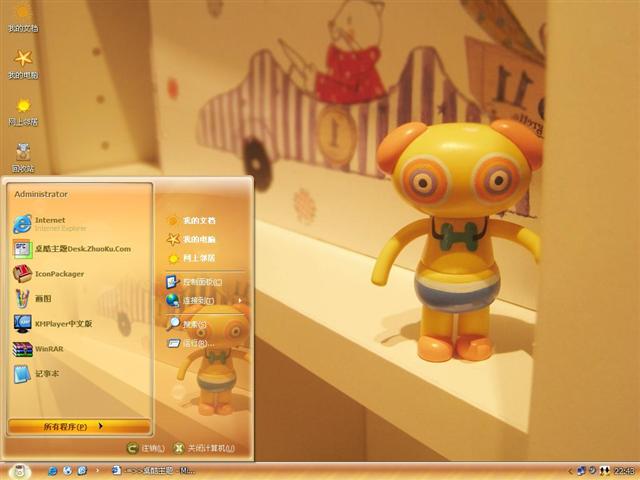Click the black-and-white tray icon beside the clock
640x480 pixels.
click(604, 471)
